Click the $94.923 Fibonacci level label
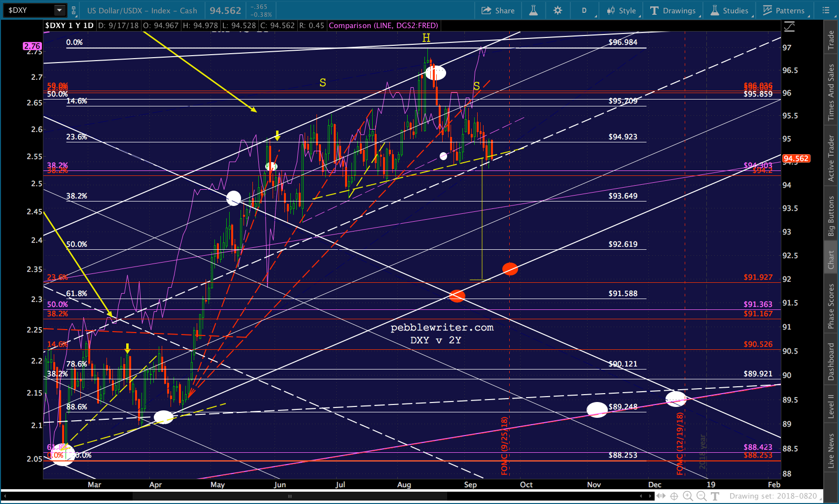This screenshot has width=839, height=504. point(623,137)
